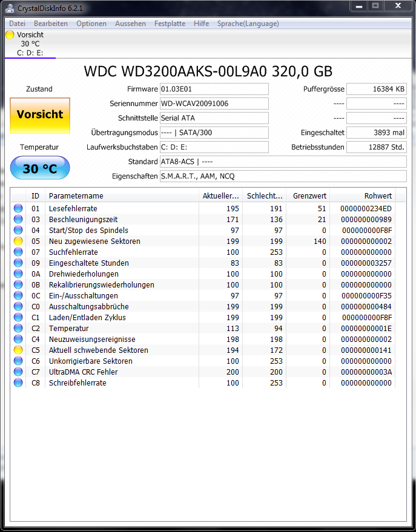This screenshot has width=416, height=532.
Task: Click the status orb for Start/Stop des Spindels
Action: (18, 230)
